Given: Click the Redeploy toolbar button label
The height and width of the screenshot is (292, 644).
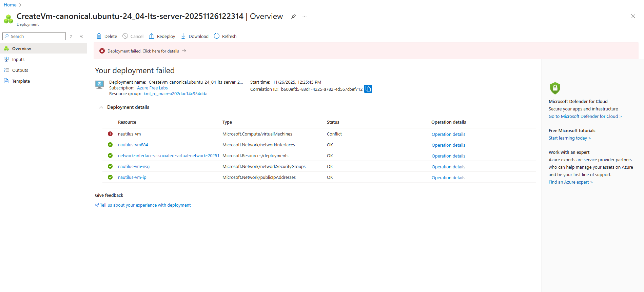Looking at the screenshot, I should tap(166, 37).
